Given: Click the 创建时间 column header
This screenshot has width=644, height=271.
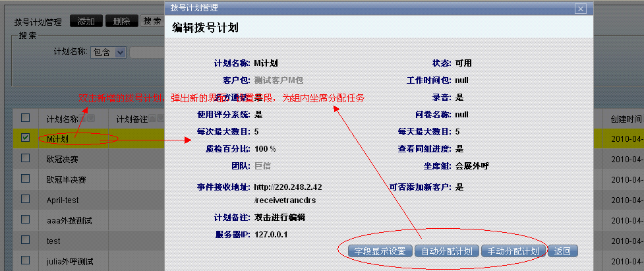Looking at the screenshot, I should tap(625, 119).
